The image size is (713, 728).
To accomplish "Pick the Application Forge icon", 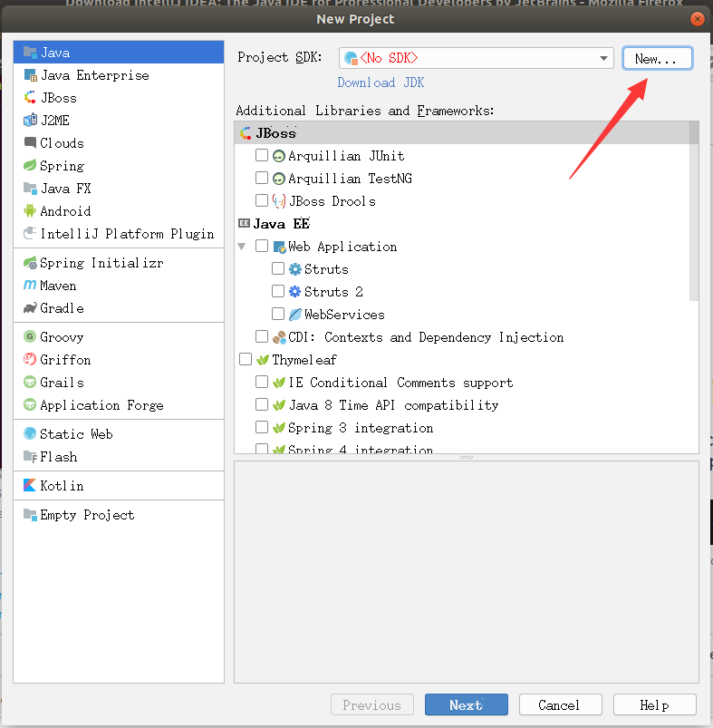I will tap(30, 405).
